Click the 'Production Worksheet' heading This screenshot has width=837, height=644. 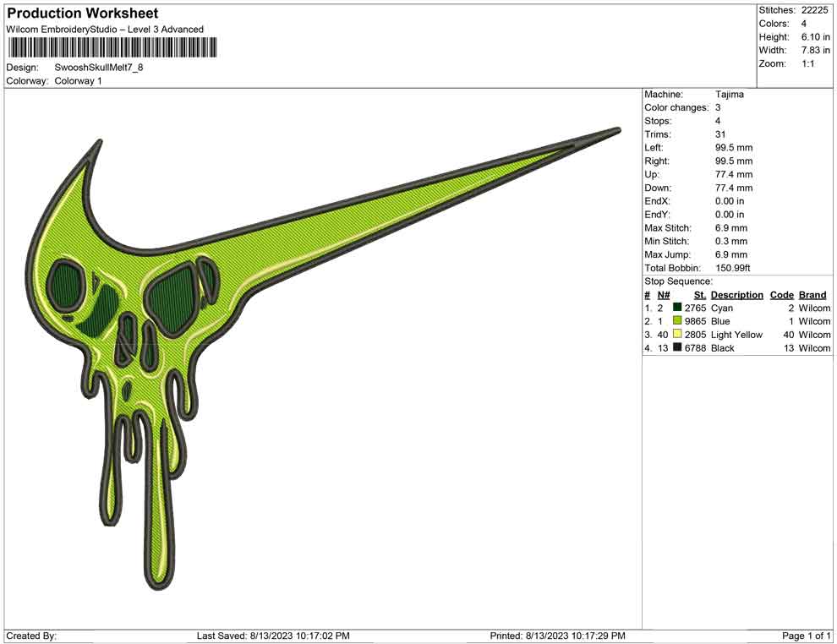click(x=83, y=14)
